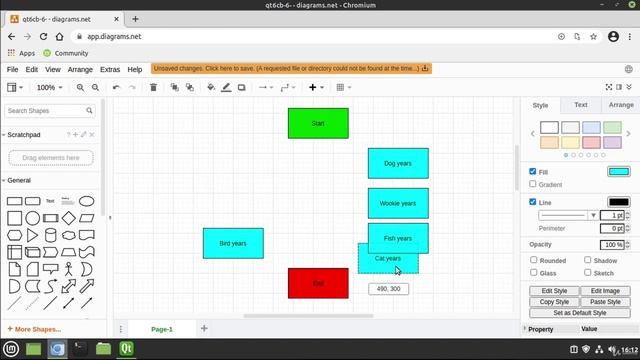
Task: Undo the last action
Action: pos(116,87)
